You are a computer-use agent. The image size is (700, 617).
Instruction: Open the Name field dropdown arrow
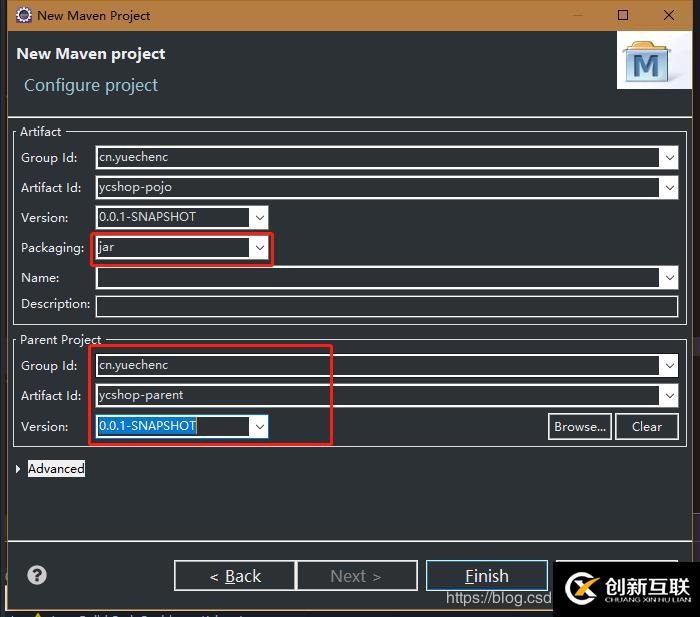669,277
